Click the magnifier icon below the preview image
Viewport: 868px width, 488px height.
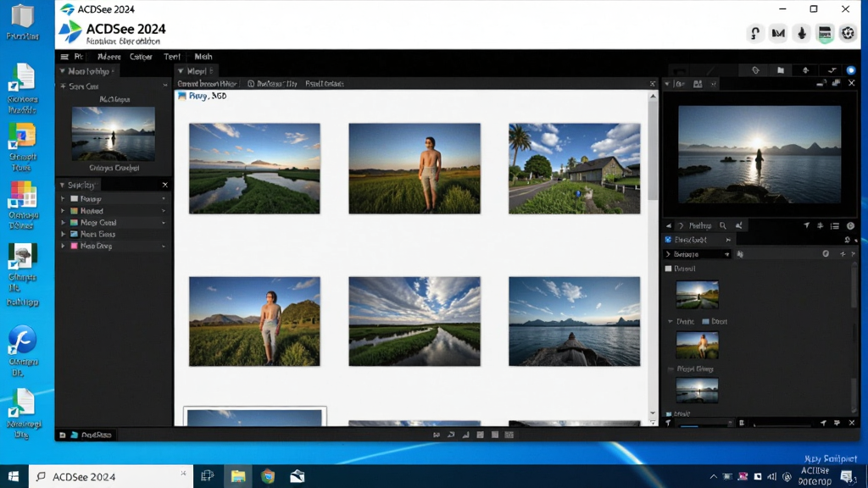pyautogui.click(x=722, y=225)
